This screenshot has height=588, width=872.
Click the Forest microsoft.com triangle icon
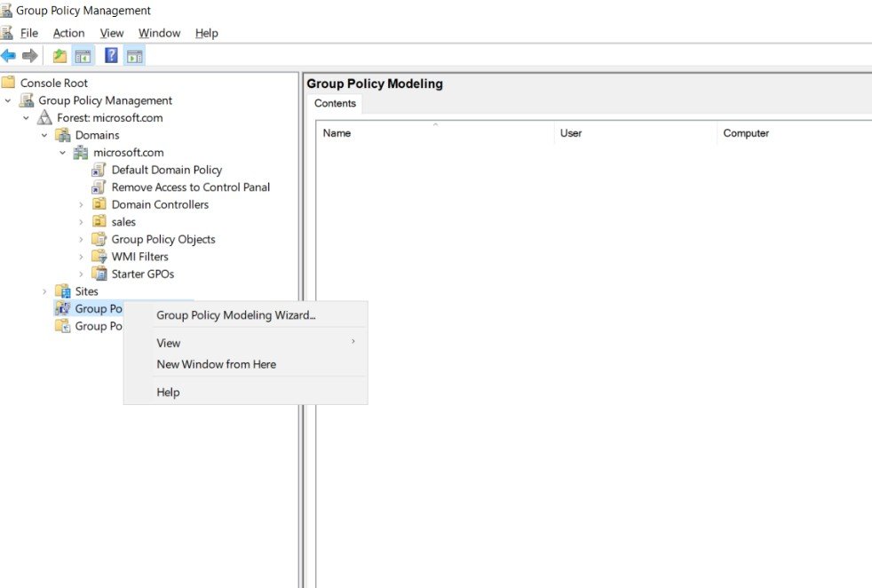pyautogui.click(x=44, y=117)
